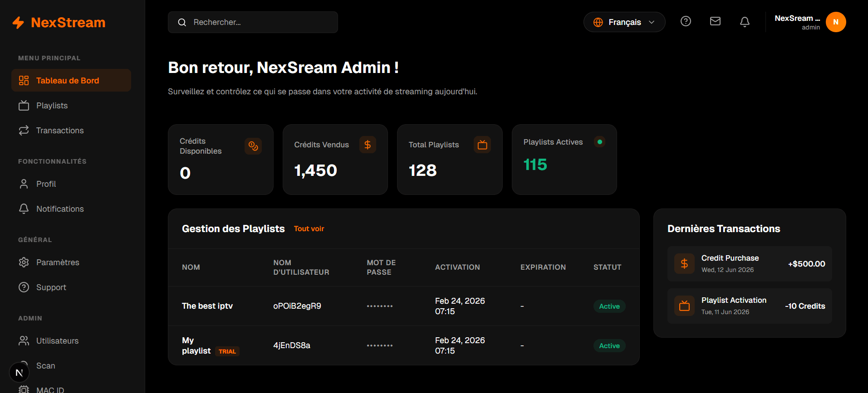
Task: Click the globe icon in language selector
Action: 598,22
